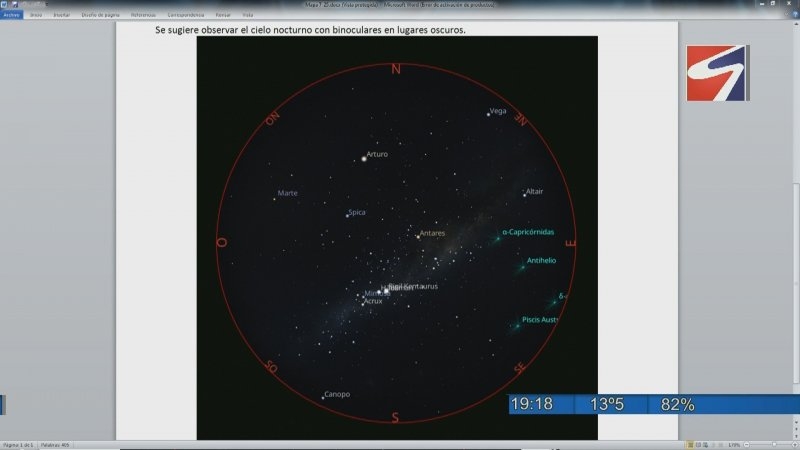800x450 pixels.
Task: Click the Palabras word count indicator
Action: click(54, 444)
